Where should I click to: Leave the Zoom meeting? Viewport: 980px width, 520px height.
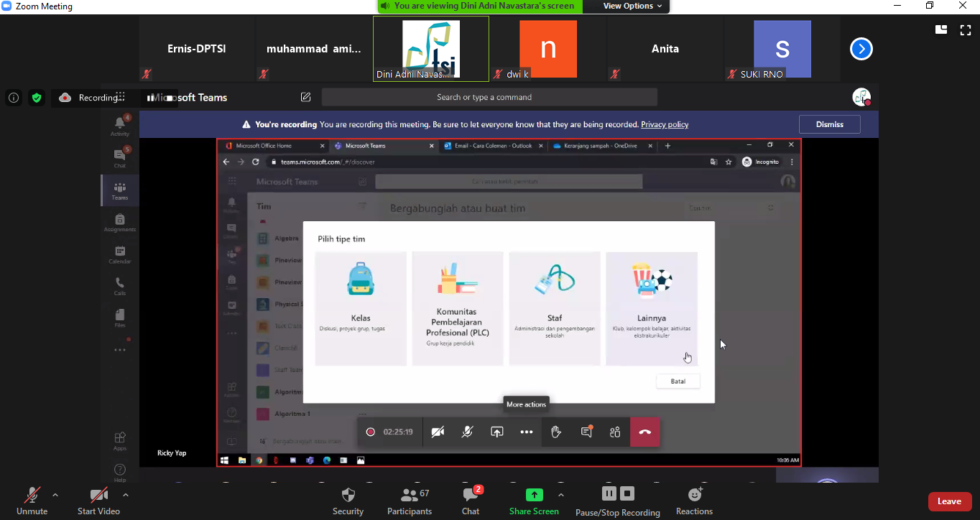[949, 501]
